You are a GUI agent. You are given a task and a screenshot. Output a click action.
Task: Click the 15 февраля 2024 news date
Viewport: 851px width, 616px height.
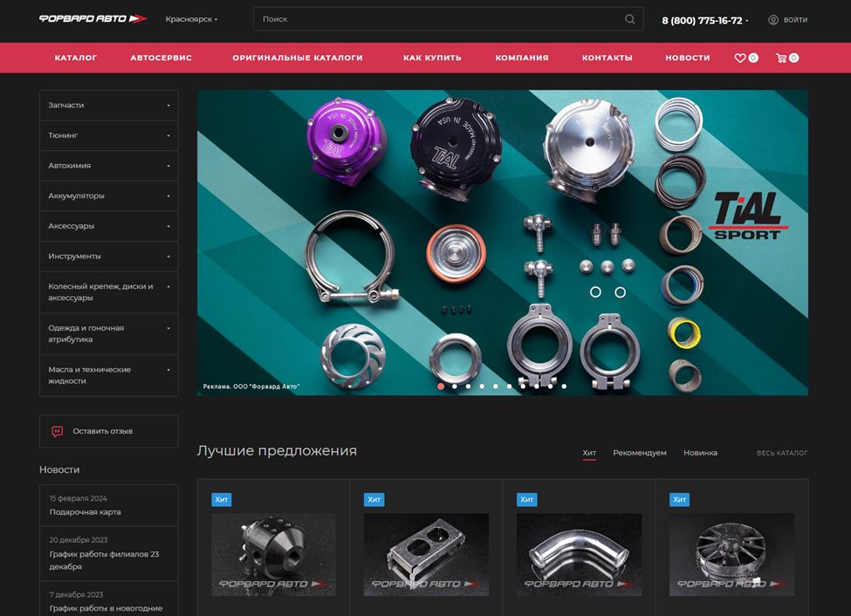[79, 498]
